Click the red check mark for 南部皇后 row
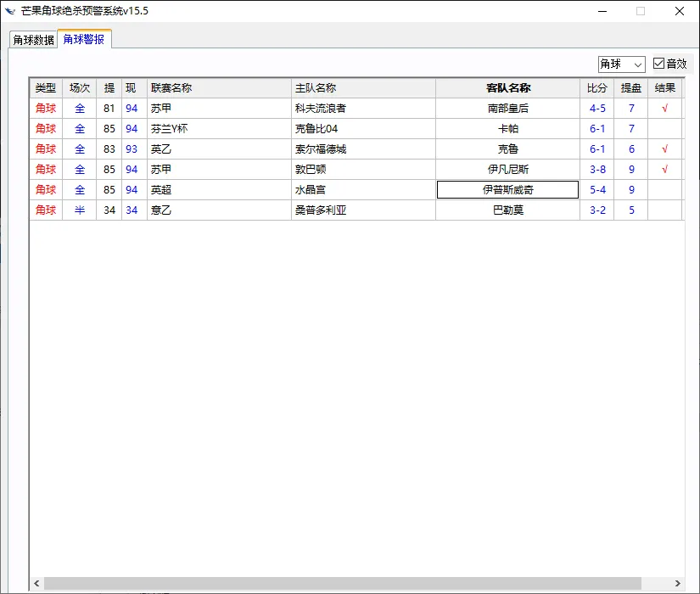 pos(664,109)
